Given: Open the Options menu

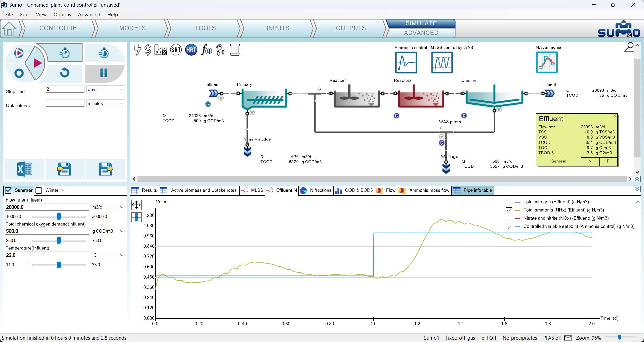Looking at the screenshot, I should (x=62, y=15).
